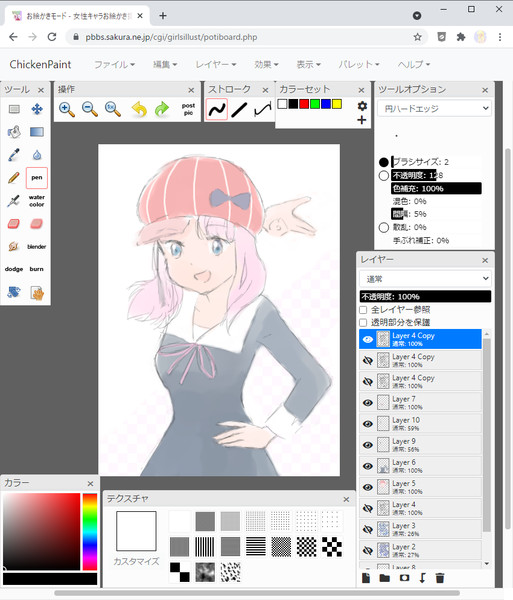
Task: Pick the red swatch in color set
Action: (x=304, y=104)
